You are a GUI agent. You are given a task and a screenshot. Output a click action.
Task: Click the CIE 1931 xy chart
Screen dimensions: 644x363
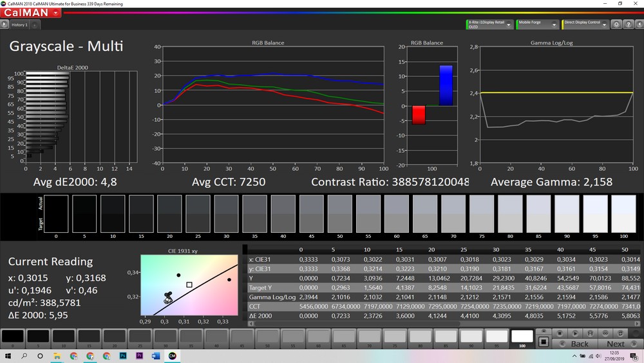pyautogui.click(x=189, y=285)
